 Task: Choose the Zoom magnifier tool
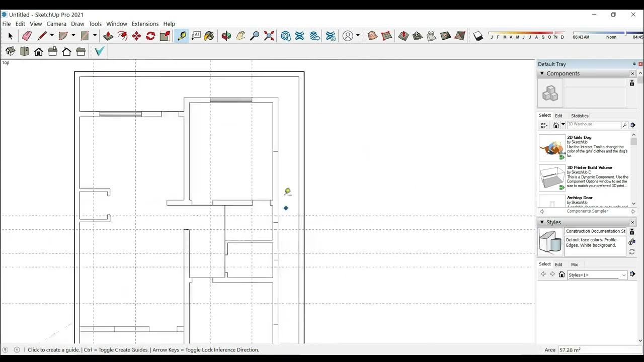coord(255,36)
